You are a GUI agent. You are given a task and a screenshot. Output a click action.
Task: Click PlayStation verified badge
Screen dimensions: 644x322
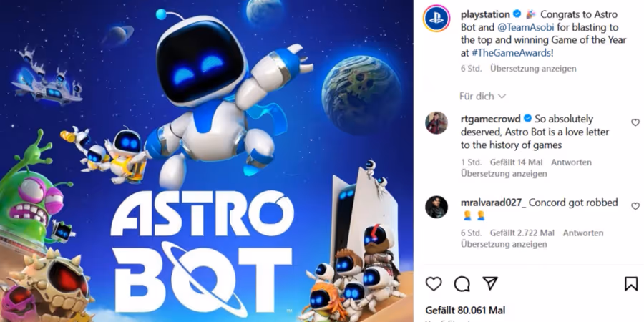517,14
